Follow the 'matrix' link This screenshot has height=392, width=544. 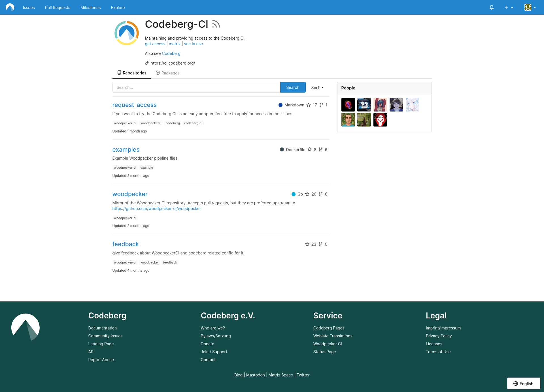175,44
